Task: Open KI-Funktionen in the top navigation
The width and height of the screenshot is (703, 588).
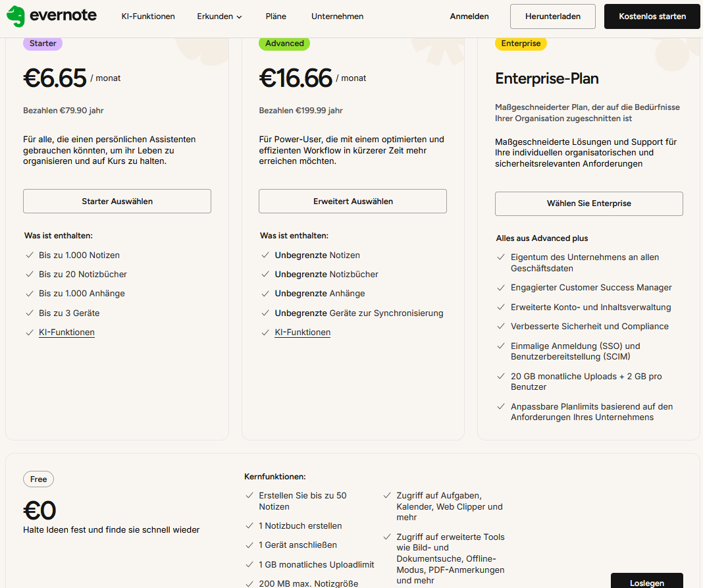Action: (148, 16)
